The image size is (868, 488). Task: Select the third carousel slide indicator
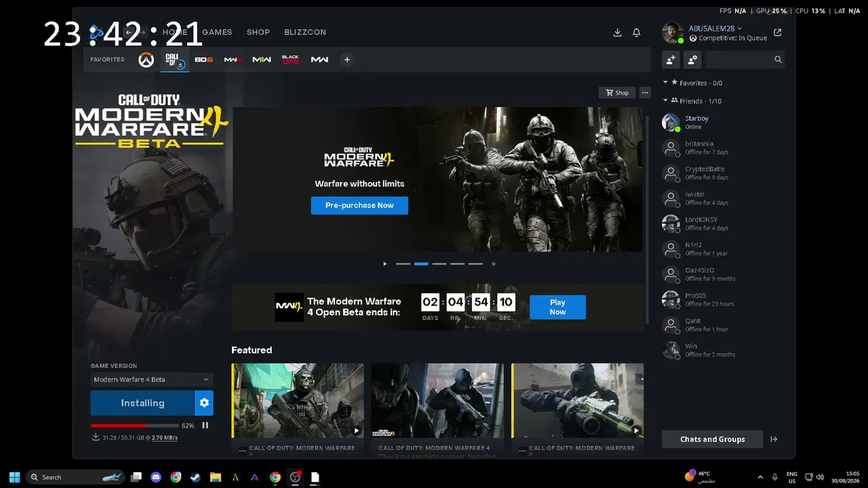(439, 264)
